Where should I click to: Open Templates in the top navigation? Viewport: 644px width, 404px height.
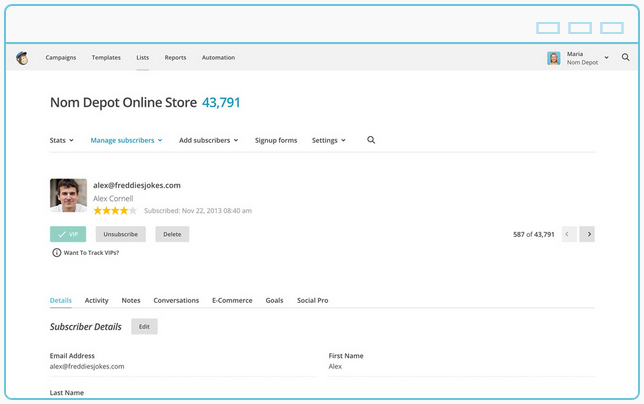[106, 57]
